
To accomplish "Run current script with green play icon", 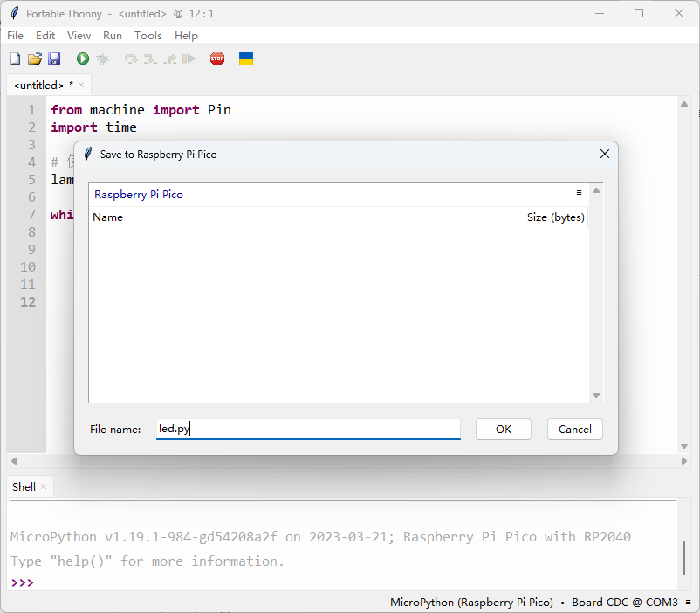I will (83, 59).
